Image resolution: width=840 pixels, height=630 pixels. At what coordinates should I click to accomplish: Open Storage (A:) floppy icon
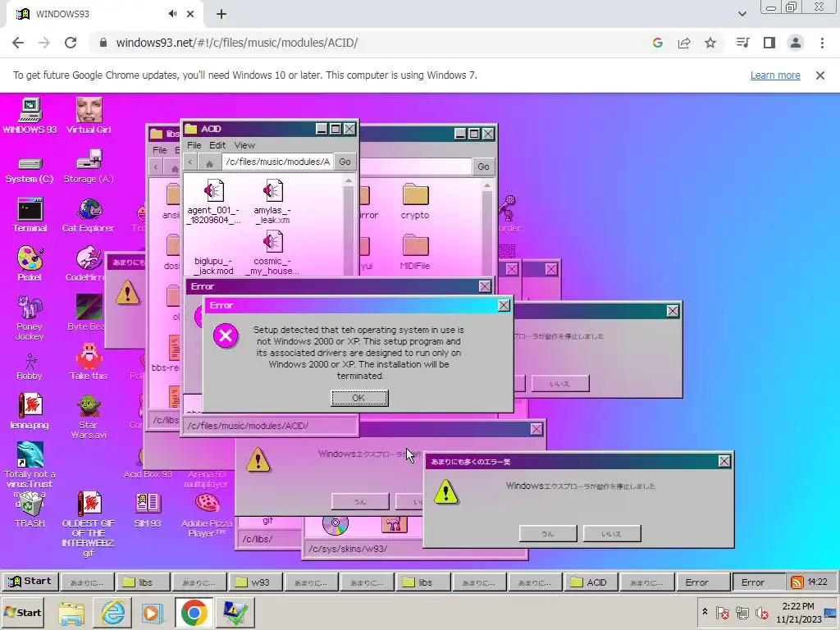click(89, 166)
